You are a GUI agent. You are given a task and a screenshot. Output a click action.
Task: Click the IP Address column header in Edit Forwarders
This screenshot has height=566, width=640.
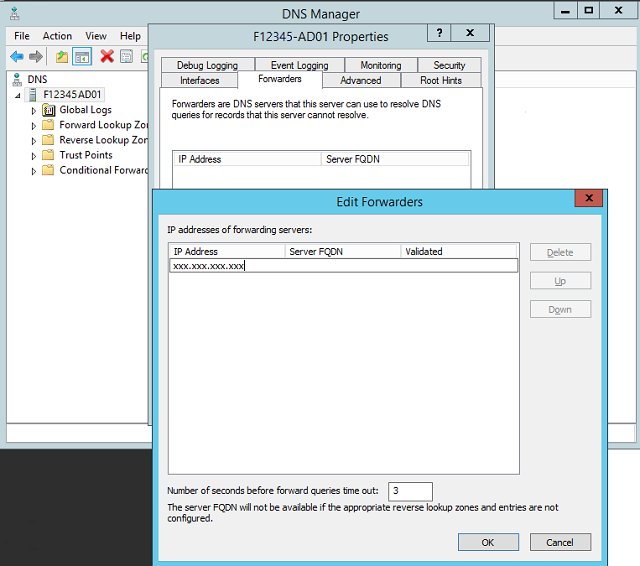click(227, 251)
